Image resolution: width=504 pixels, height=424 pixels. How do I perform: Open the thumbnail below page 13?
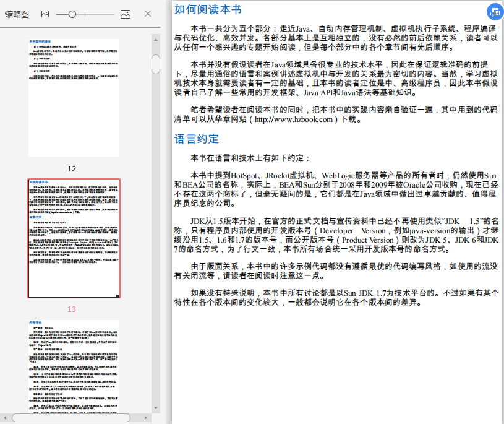click(74, 366)
